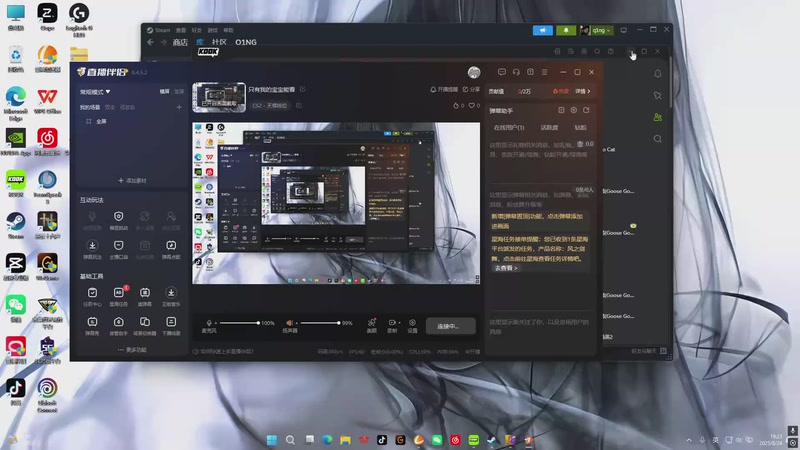
Task: Select the 我的场景 tab
Action: coord(90,107)
